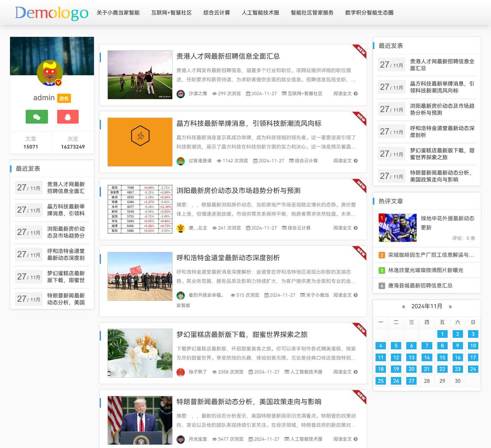Screen dimensions: 491x448
Task: Open 沙漠之鹰 author avatar
Action: [x=180, y=93]
